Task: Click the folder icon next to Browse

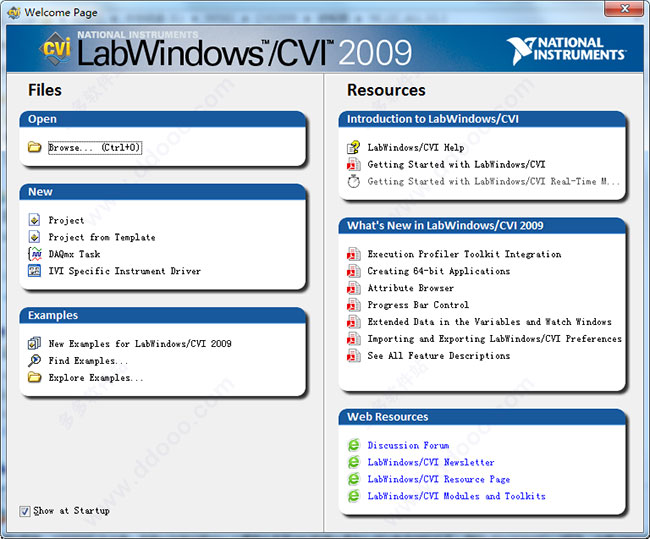Action: tap(34, 147)
